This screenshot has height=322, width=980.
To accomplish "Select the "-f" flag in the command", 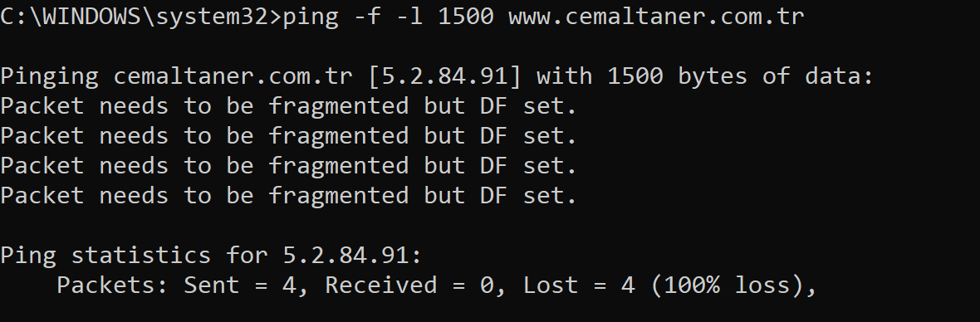I will pos(367,16).
